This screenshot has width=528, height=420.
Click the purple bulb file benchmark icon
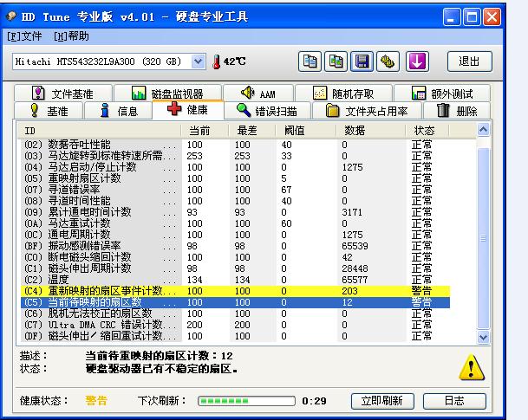click(x=38, y=93)
